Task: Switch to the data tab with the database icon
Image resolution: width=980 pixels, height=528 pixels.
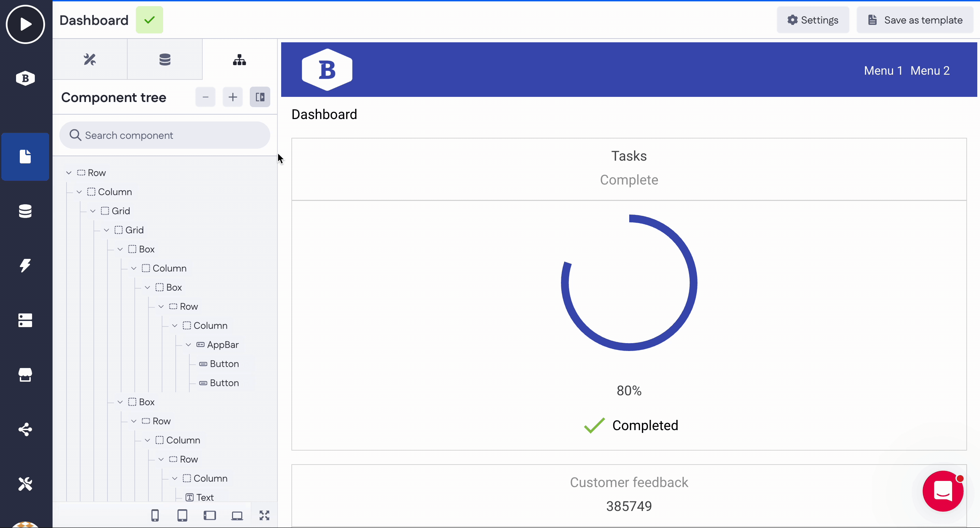Action: (x=165, y=59)
